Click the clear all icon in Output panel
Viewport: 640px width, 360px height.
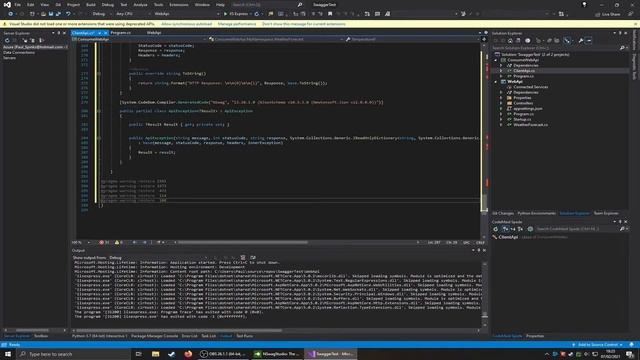[x=243, y=258]
